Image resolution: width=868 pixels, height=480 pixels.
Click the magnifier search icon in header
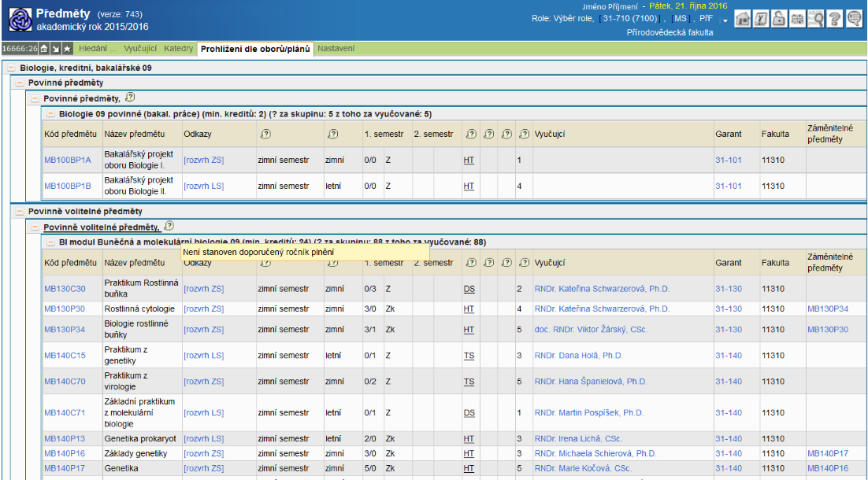tap(816, 20)
